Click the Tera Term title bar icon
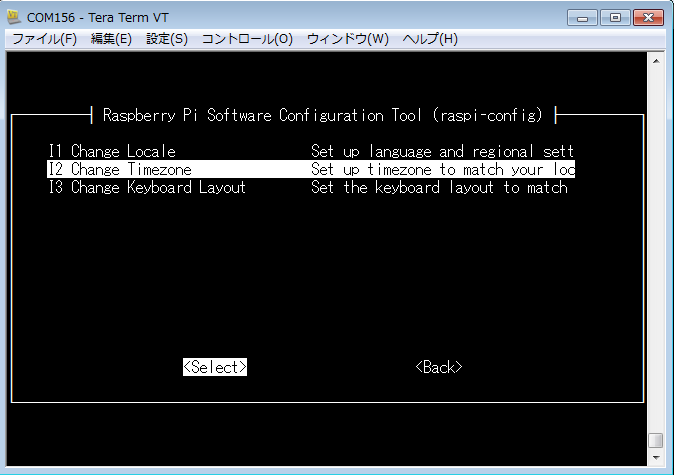This screenshot has height=475, width=674. click(x=14, y=17)
